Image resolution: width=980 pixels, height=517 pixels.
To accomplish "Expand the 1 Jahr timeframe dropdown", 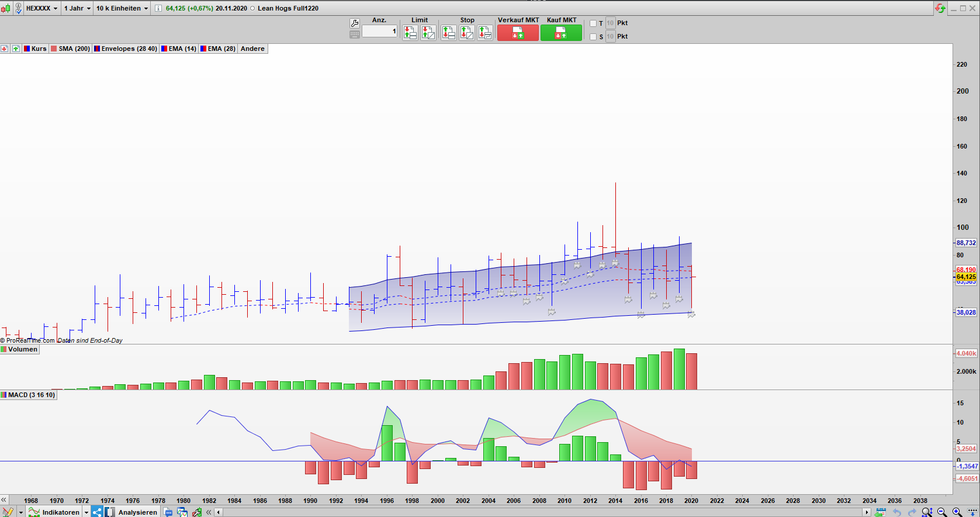I will click(x=77, y=8).
